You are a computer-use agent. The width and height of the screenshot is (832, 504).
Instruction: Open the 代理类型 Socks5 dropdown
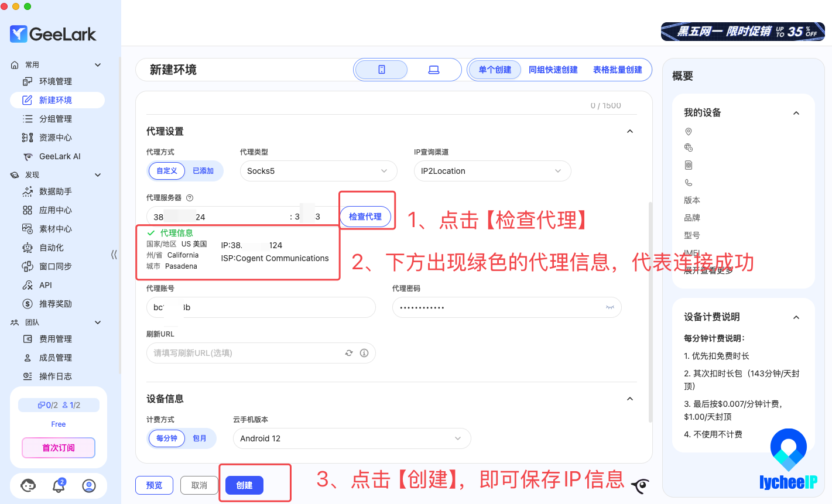[x=319, y=171]
